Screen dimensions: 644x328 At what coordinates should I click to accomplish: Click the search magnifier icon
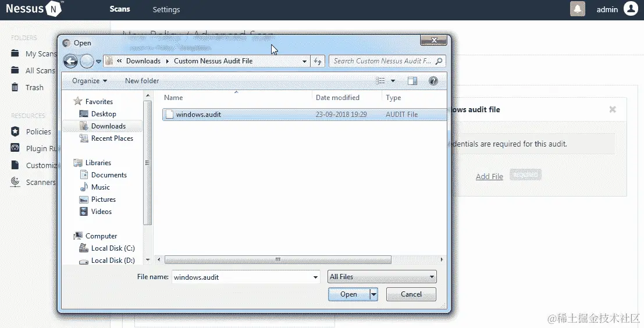[439, 60]
